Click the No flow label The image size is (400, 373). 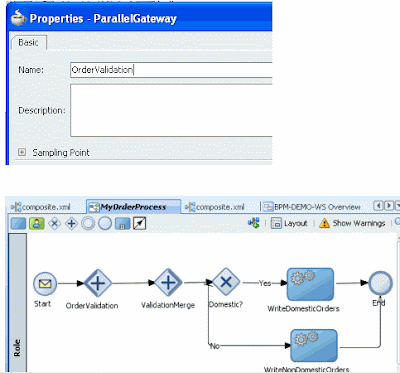click(x=215, y=346)
